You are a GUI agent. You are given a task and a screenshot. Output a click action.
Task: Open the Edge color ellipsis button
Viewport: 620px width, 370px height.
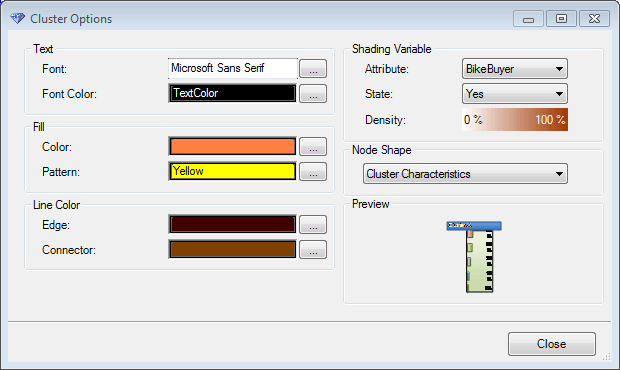point(313,225)
